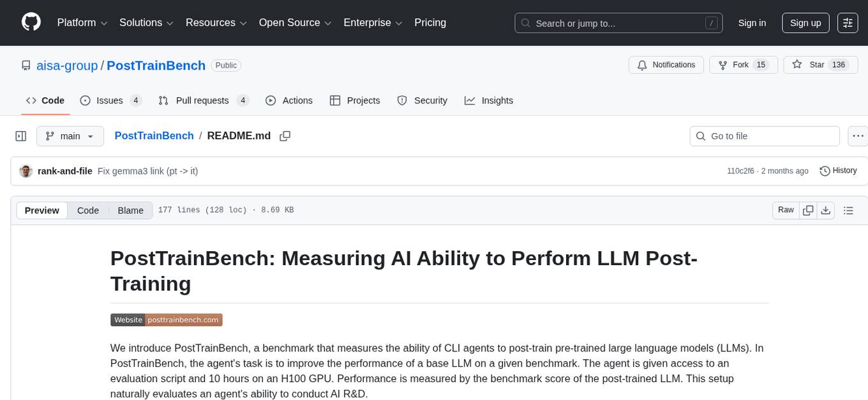Switch to Blame view
868x400 pixels.
tap(130, 210)
